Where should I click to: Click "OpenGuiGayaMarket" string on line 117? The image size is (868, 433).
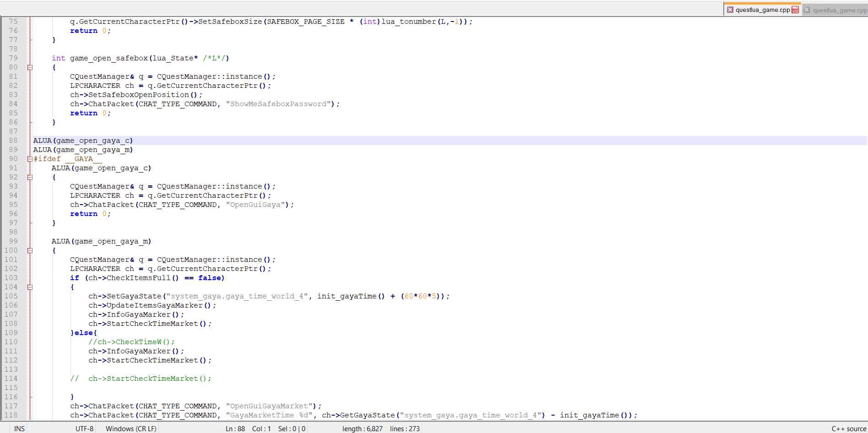pos(269,406)
